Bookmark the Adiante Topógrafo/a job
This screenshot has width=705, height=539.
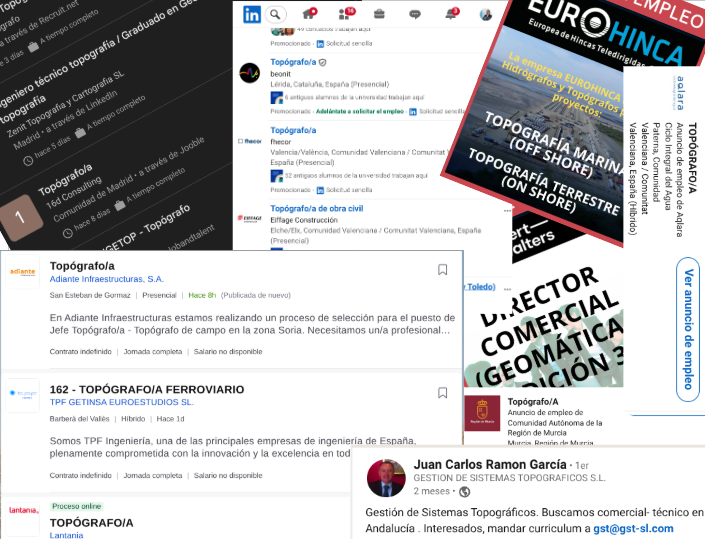tap(443, 270)
